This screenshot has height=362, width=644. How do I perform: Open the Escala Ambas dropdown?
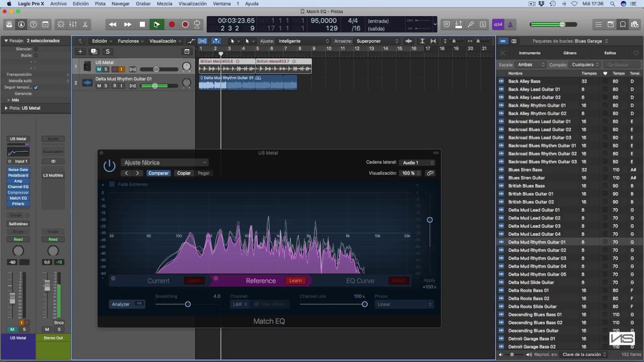click(531, 65)
